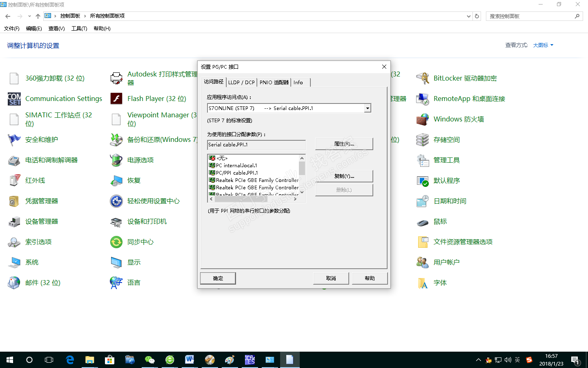Open 字体 control panel item
The image size is (588, 368).
point(432,283)
